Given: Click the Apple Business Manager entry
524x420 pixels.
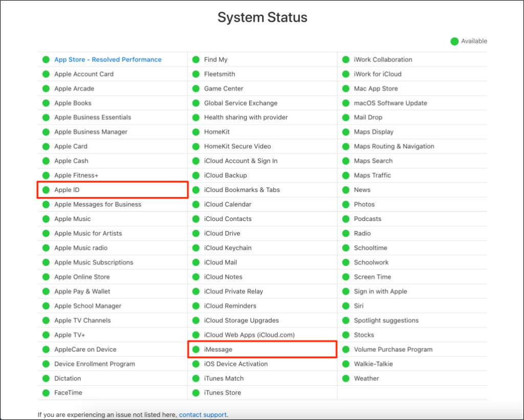Looking at the screenshot, I should click(x=91, y=132).
